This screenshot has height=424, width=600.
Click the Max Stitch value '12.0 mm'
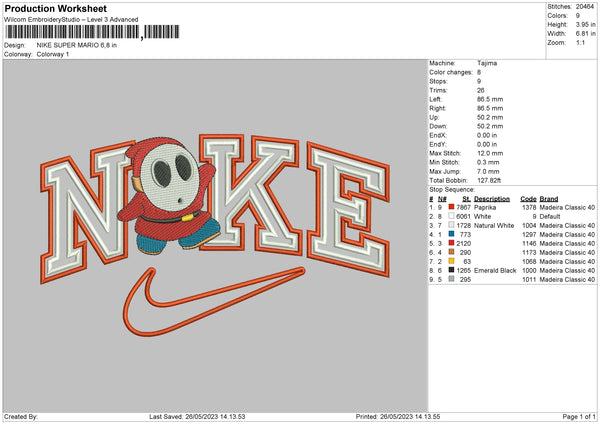[491, 153]
